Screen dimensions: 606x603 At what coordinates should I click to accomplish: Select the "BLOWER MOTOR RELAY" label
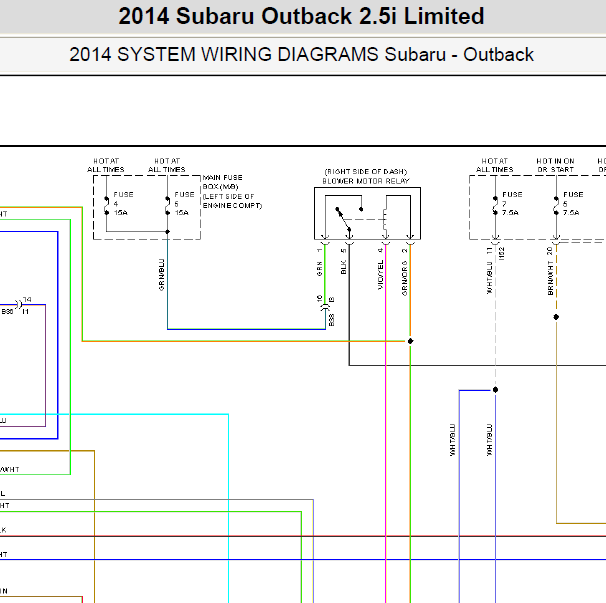pyautogui.click(x=366, y=181)
